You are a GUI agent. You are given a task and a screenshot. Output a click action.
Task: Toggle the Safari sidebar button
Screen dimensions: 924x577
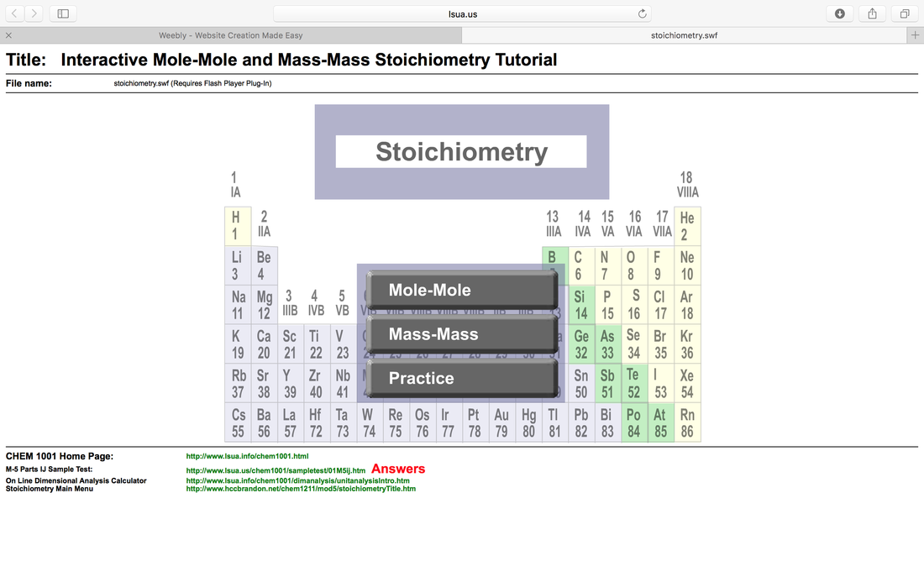coord(63,13)
